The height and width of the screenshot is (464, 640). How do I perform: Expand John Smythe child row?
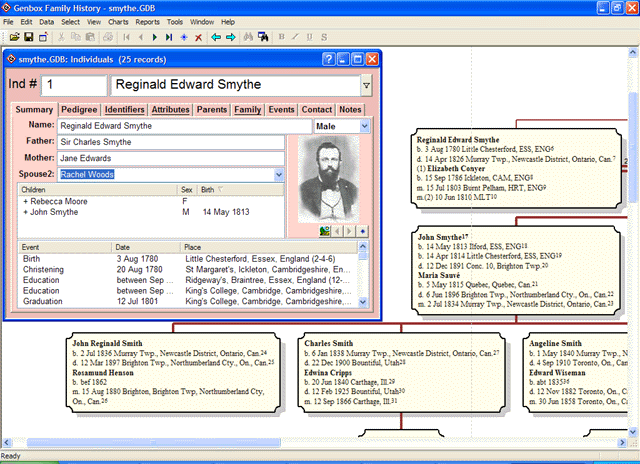(x=25, y=212)
